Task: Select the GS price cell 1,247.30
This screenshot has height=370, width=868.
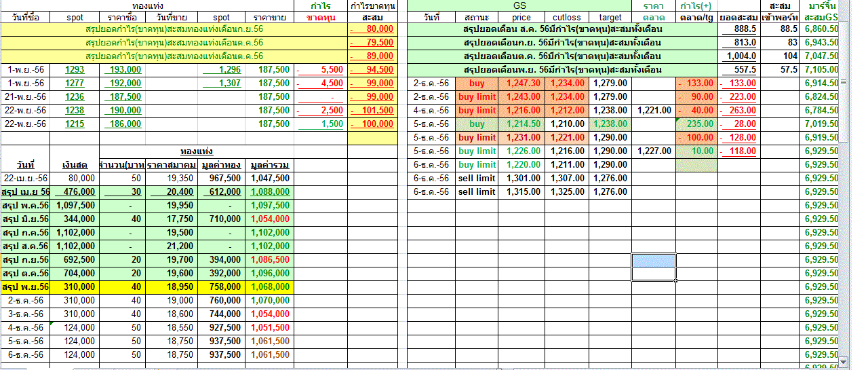Action: coord(521,84)
